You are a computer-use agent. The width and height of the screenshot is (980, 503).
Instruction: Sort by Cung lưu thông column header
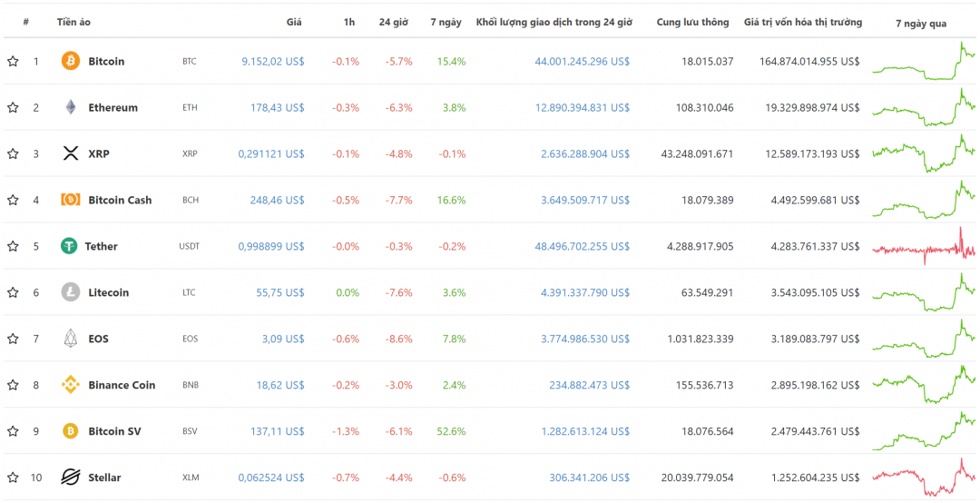click(x=692, y=22)
